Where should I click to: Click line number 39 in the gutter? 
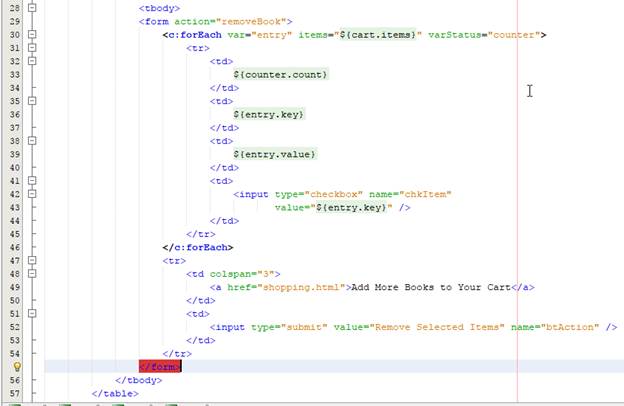tap(15, 154)
